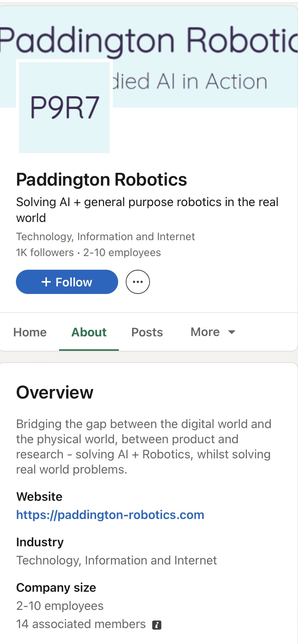
Task: Click the Overview section heading
Action: [55, 392]
